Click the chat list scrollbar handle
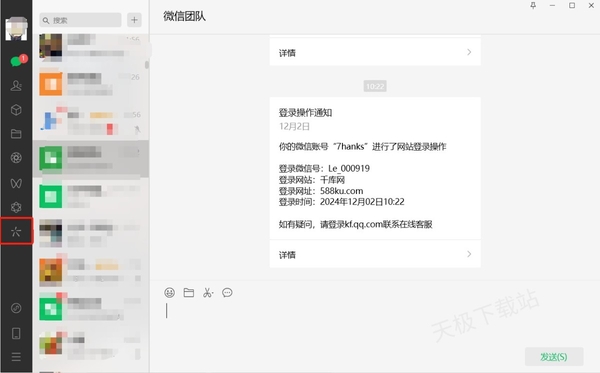The width and height of the screenshot is (600, 373). (147, 65)
